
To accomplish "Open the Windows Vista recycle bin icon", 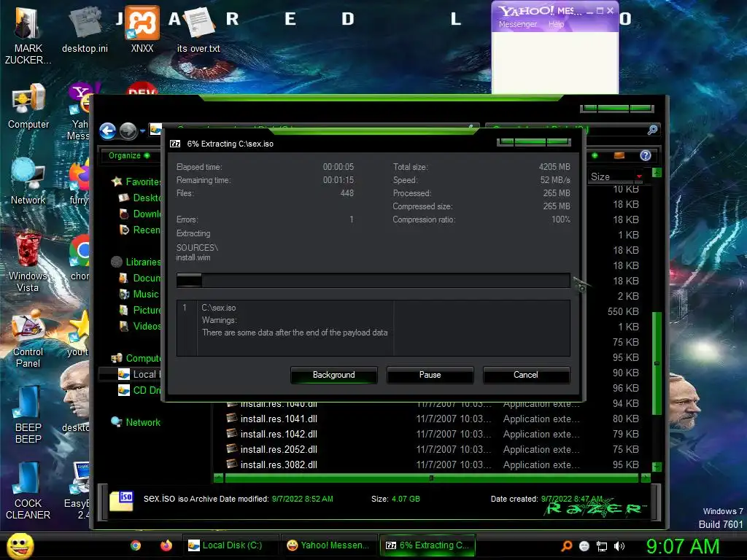I will [x=28, y=262].
